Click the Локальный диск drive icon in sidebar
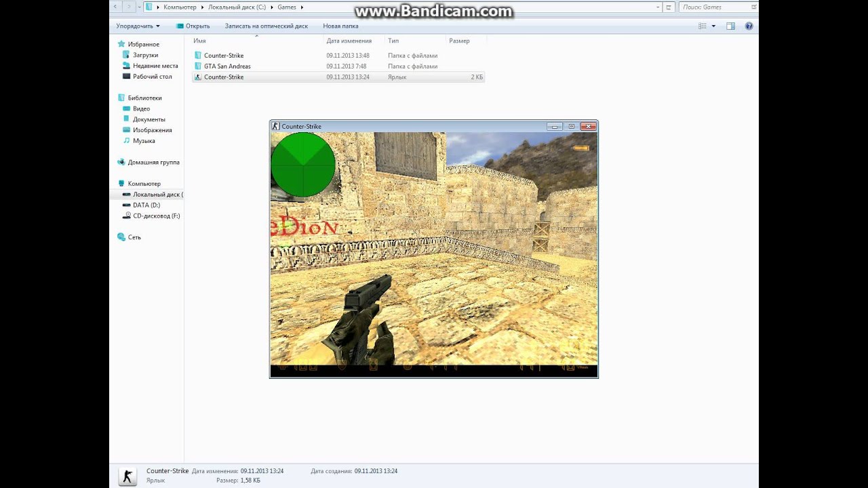The height and width of the screenshot is (488, 868). 127,195
